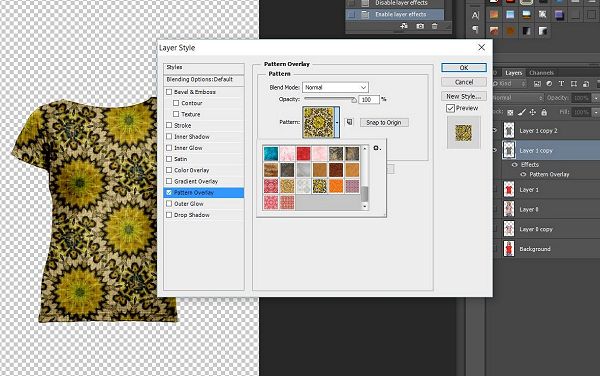Toggle Pattern Overlay effect visibility eye
Viewport: 600px width, 376px height.
point(523,174)
